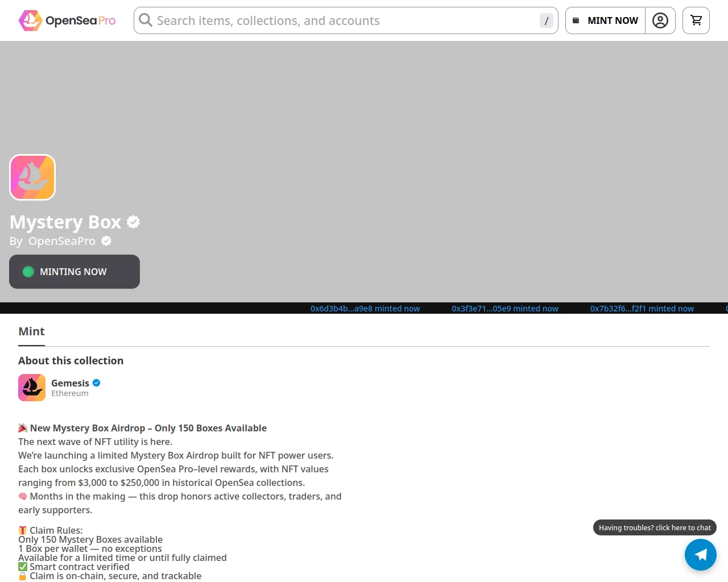
Task: Select the Mint tab
Action: point(31,331)
